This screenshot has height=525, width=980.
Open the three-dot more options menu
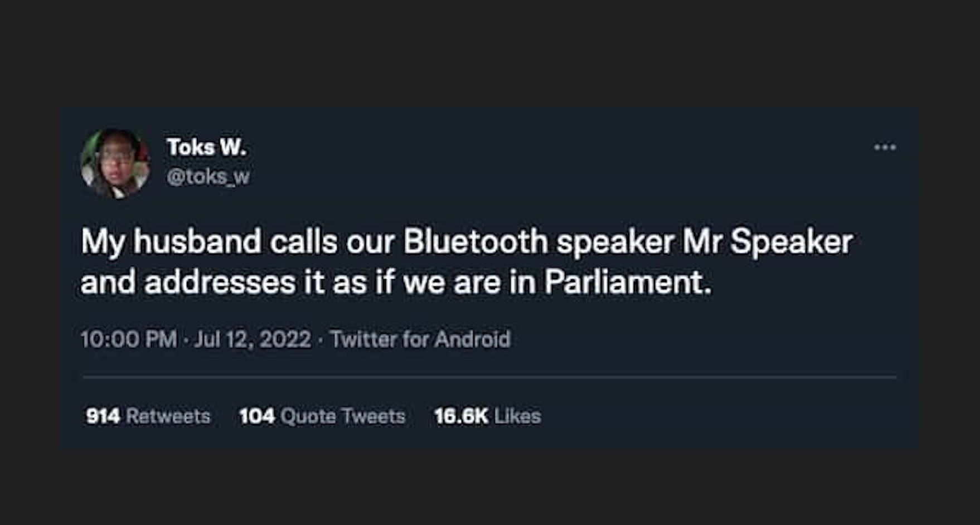pos(885,148)
